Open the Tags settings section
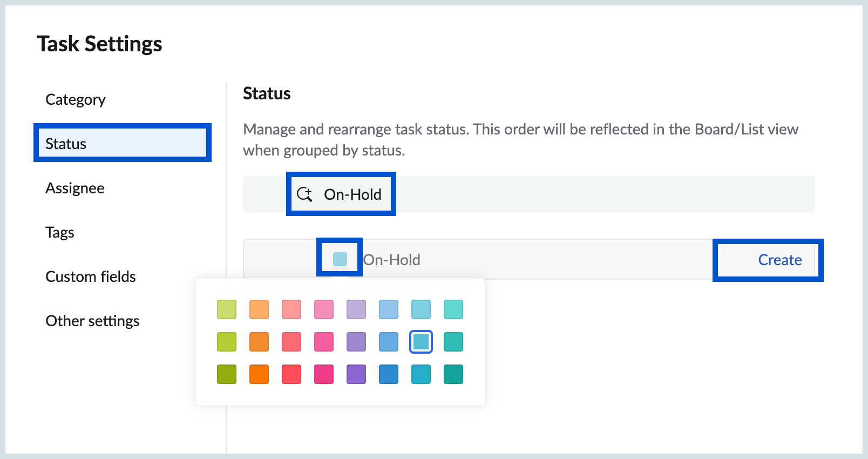Image resolution: width=868 pixels, height=459 pixels. (x=60, y=232)
